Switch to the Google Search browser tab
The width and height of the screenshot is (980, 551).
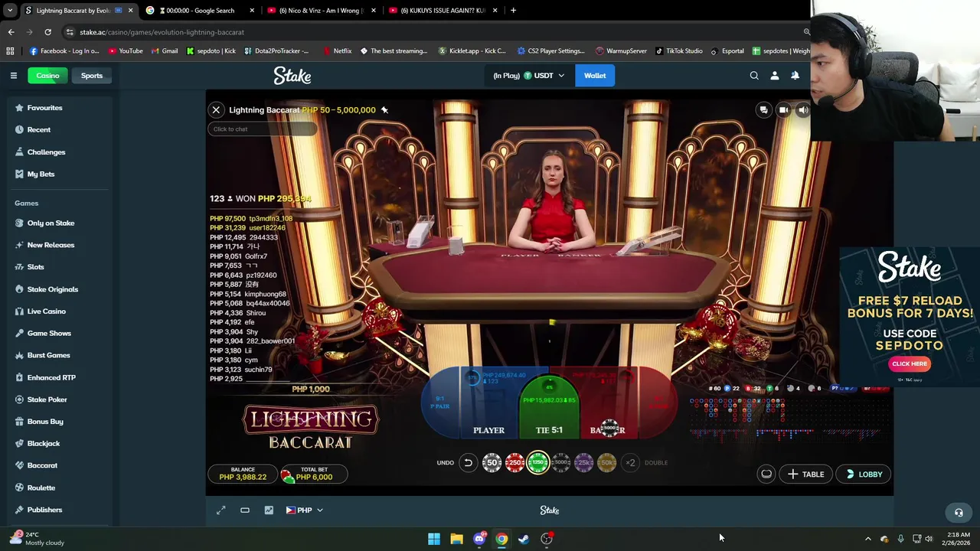coord(200,11)
